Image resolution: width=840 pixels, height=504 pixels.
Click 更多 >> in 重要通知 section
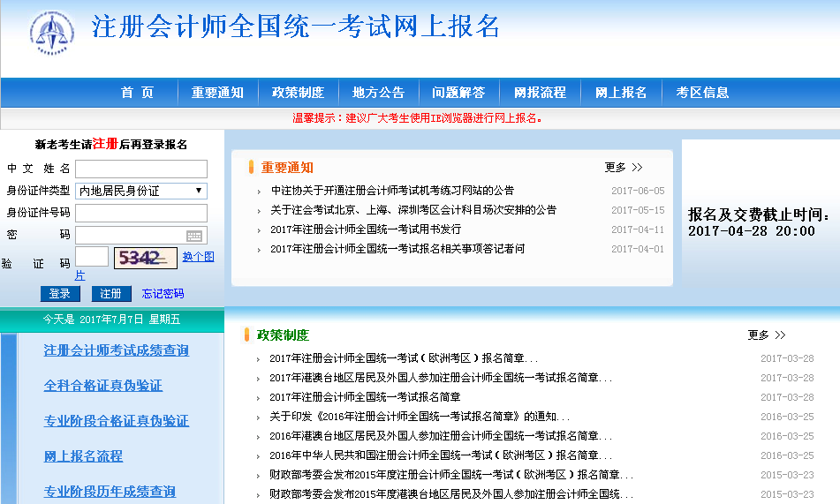pyautogui.click(x=624, y=168)
